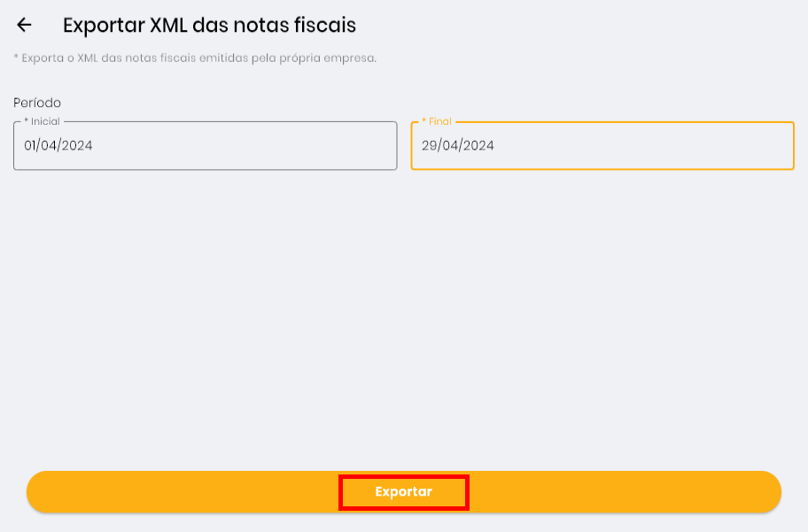Image resolution: width=808 pixels, height=532 pixels.
Task: Focus the Final date field
Action: click(x=602, y=146)
